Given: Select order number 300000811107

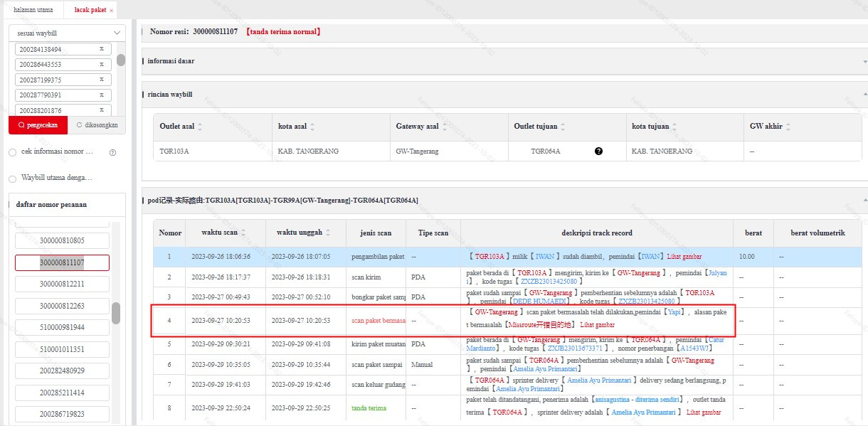Looking at the screenshot, I should 62,262.
